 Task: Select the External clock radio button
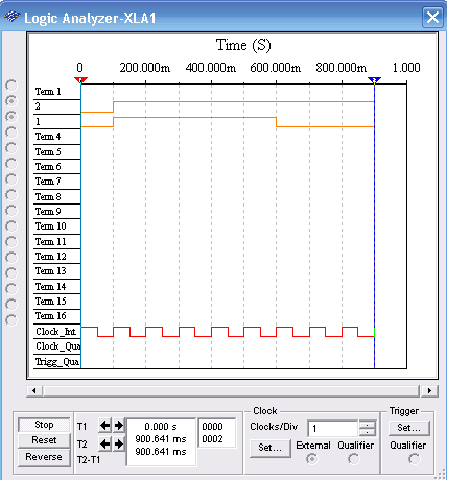pos(312,459)
